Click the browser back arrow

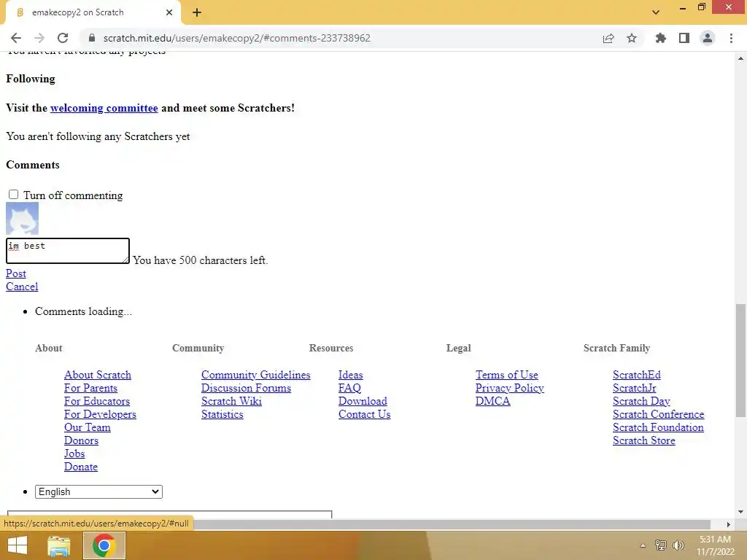(16, 38)
